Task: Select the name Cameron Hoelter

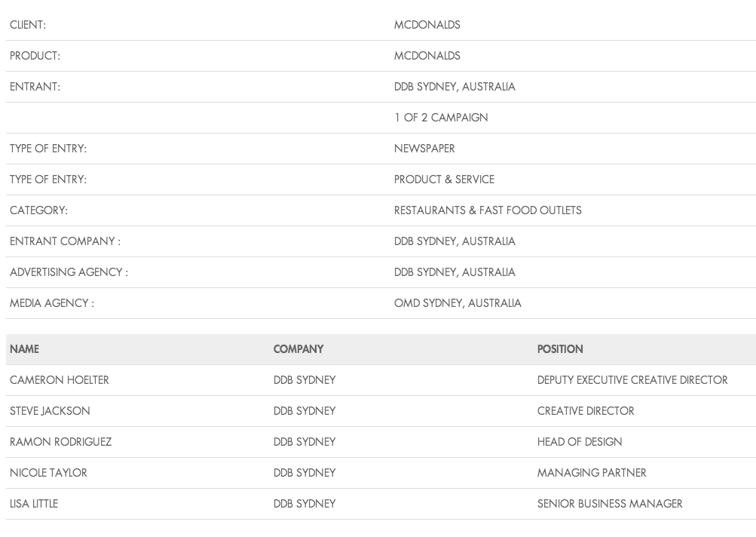Action: [x=59, y=380]
